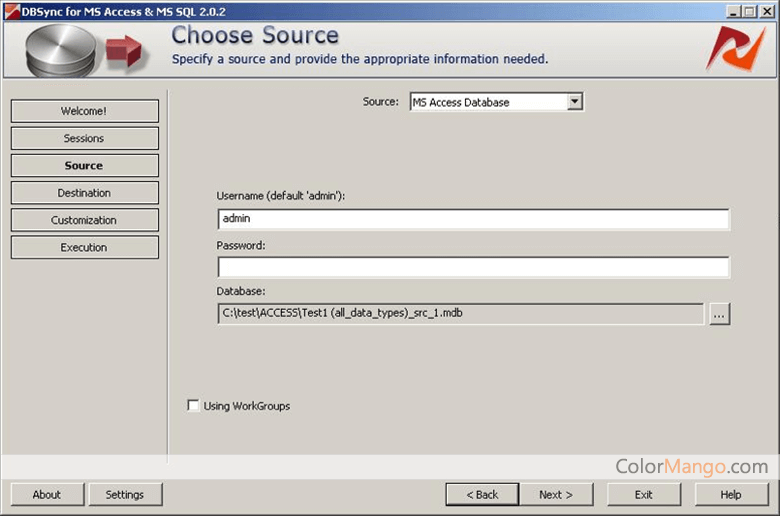Focus the empty Password field
780x516 pixels.
click(474, 267)
